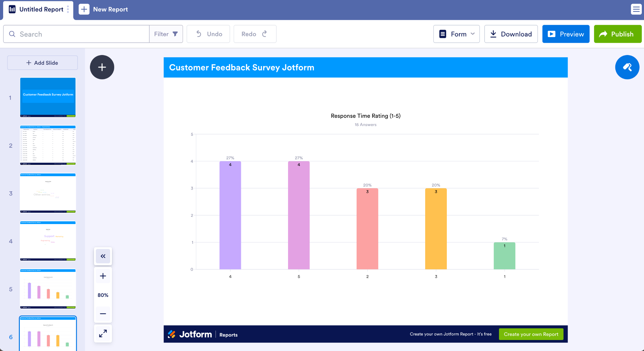Switch to the Untitled Report tab
This screenshot has height=351, width=644.
[x=38, y=9]
